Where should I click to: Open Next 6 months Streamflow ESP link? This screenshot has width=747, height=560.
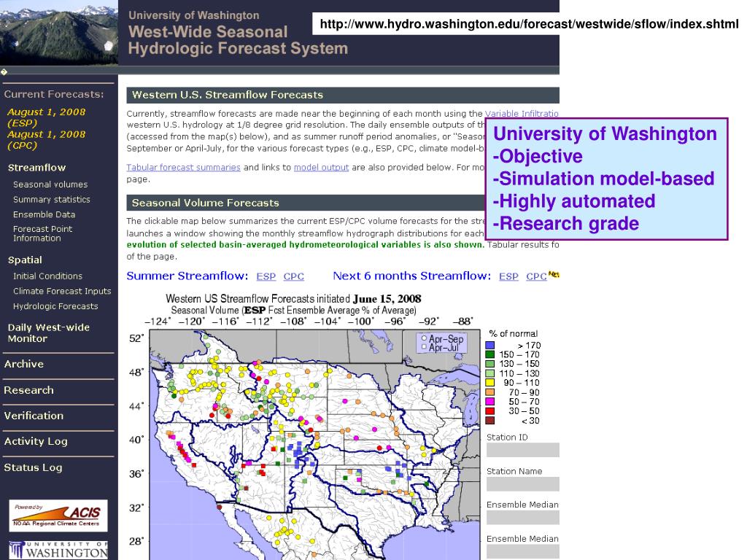coord(508,276)
